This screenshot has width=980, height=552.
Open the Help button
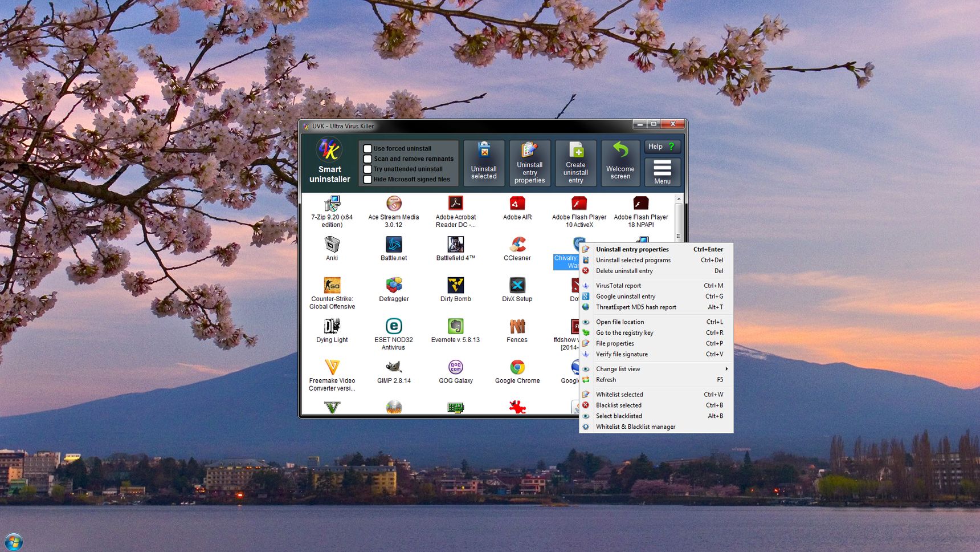pos(662,147)
